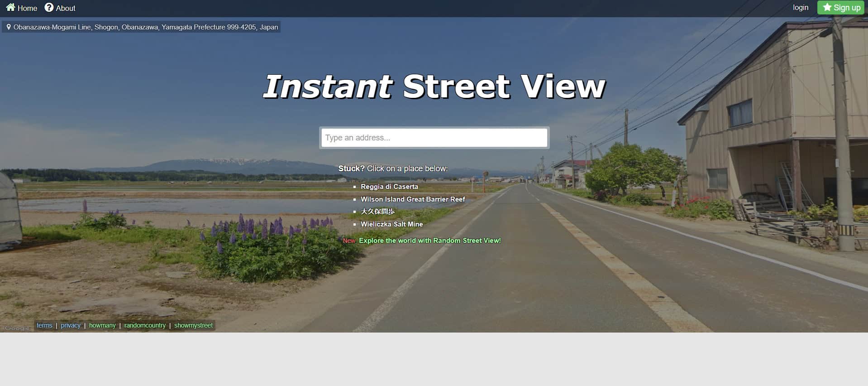Viewport: 868px width, 386px height.
Task: Click the login link
Action: click(800, 8)
